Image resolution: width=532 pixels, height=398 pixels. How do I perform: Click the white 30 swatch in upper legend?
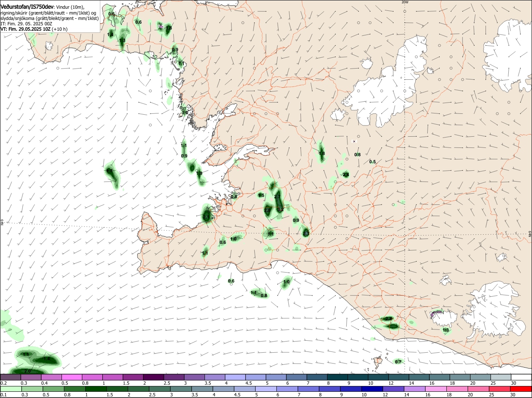pos(522,377)
